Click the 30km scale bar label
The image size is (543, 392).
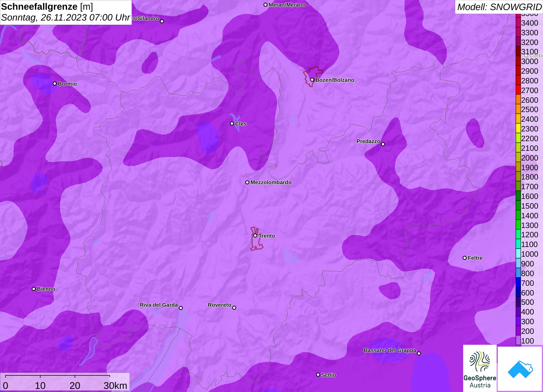(116, 385)
